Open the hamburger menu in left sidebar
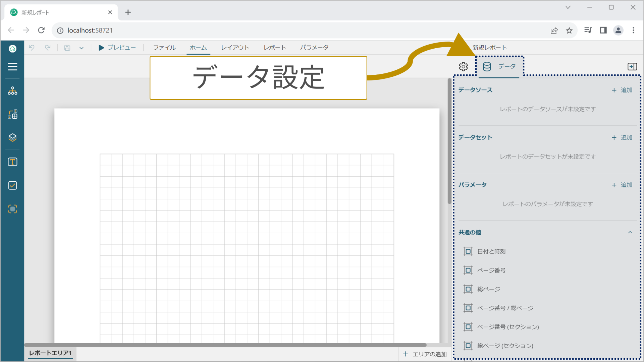 point(12,66)
